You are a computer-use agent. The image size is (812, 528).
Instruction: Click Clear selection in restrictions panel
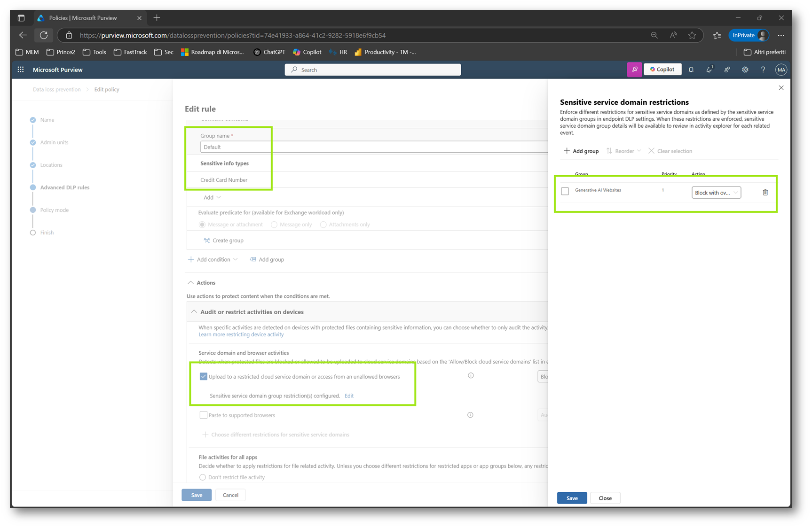coord(670,151)
